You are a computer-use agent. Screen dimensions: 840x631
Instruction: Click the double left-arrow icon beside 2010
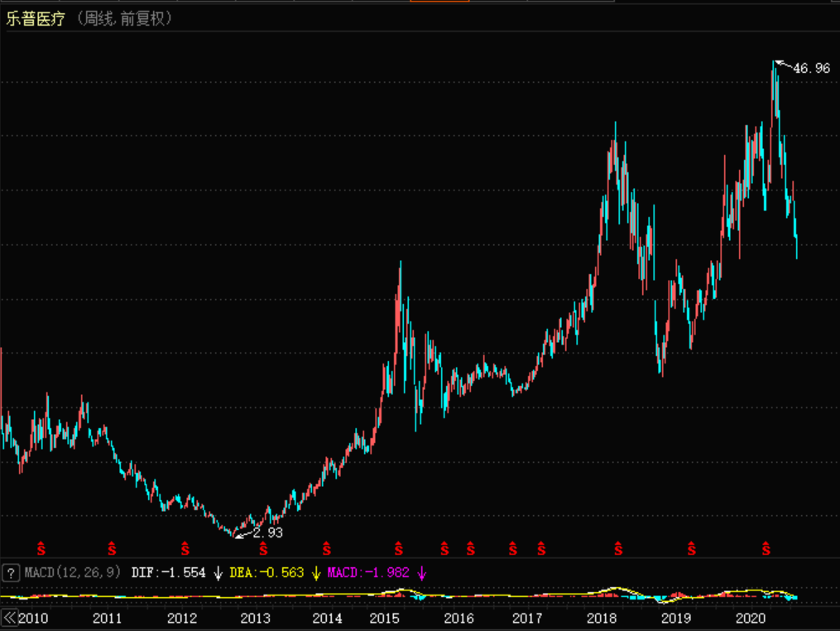tap(9, 618)
